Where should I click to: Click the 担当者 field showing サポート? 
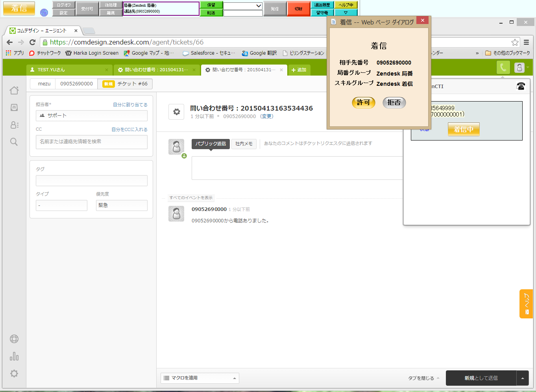[92, 115]
